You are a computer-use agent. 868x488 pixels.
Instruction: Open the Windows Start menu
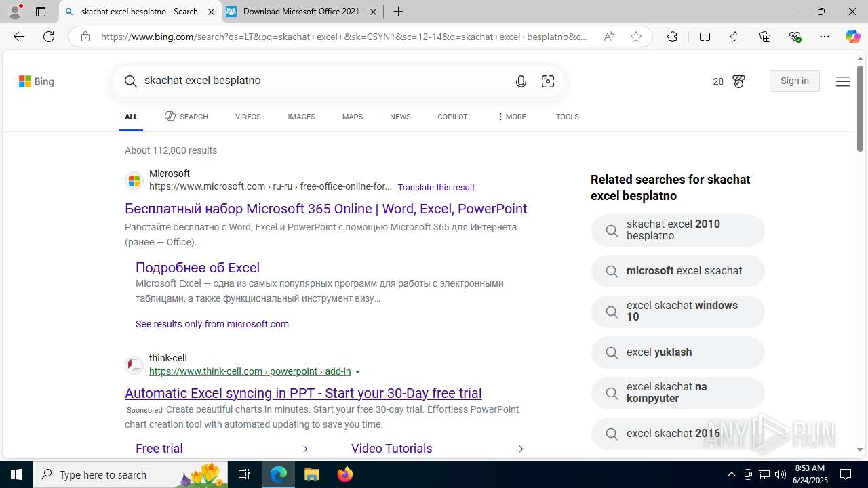(16, 474)
